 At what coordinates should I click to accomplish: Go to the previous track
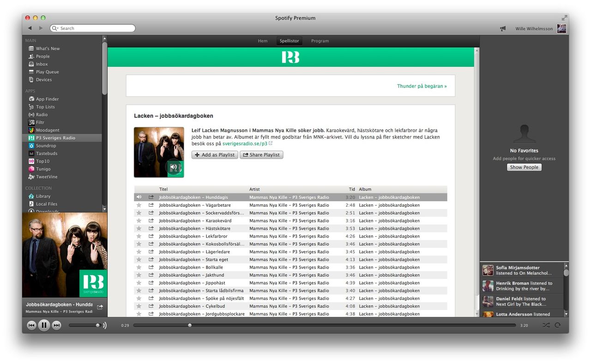pyautogui.click(x=31, y=326)
